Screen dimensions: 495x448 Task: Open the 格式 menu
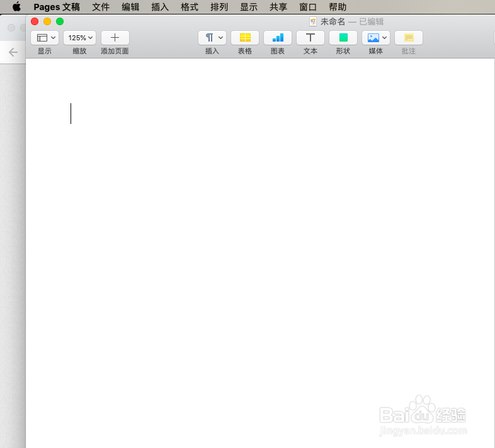click(x=190, y=7)
